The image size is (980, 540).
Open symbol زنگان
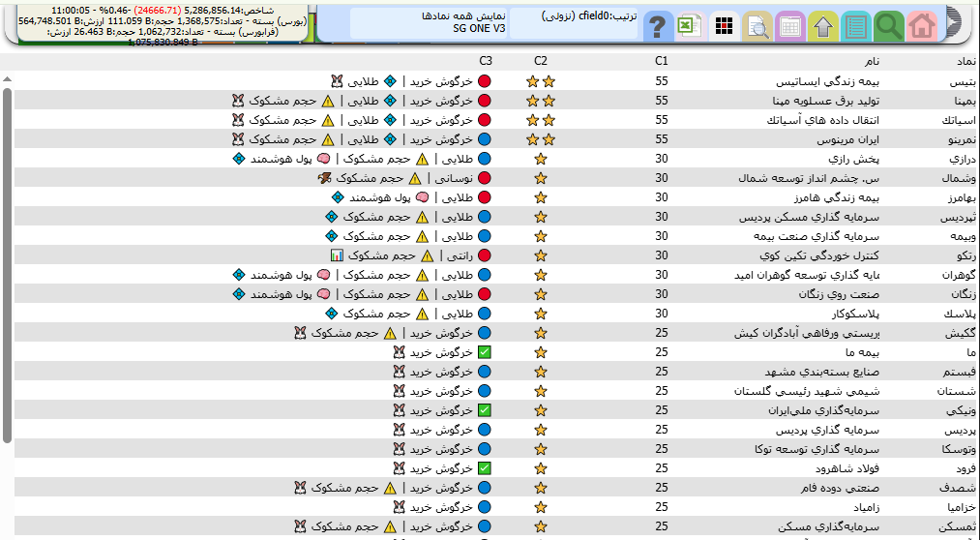tap(965, 294)
